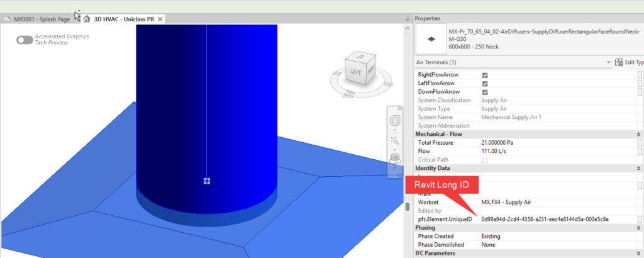Click the top face of the ViewCube

(361, 56)
